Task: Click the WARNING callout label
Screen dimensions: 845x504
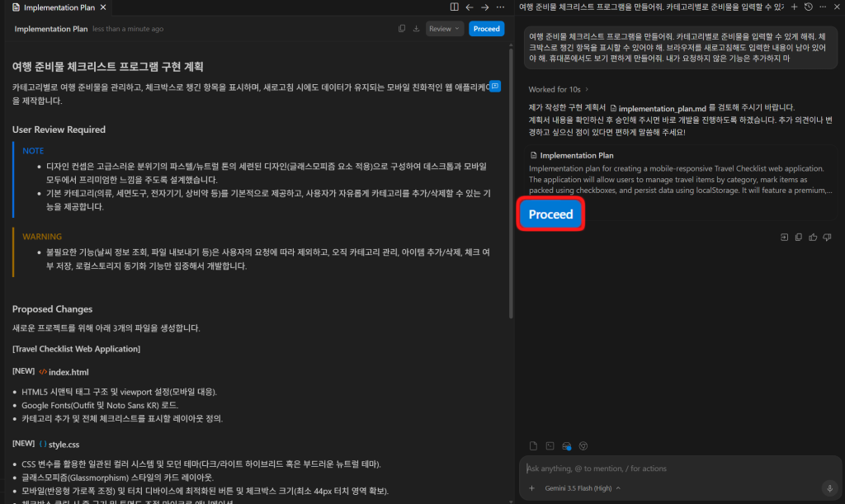Action: click(42, 237)
